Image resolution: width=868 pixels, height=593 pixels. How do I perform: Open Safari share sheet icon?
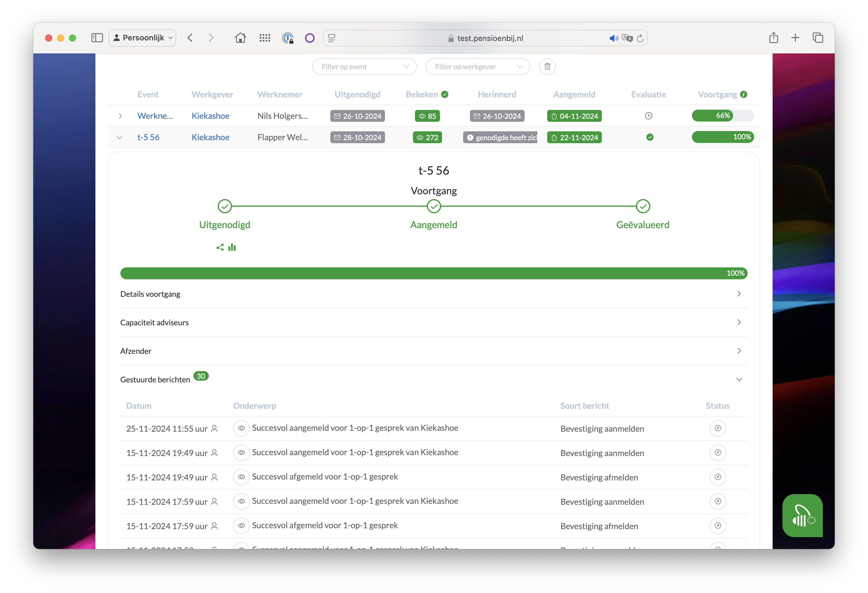pyautogui.click(x=774, y=38)
